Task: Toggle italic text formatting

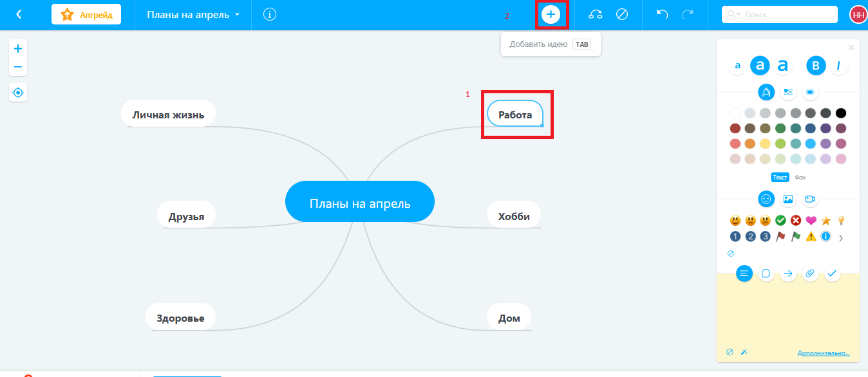Action: 838,66
